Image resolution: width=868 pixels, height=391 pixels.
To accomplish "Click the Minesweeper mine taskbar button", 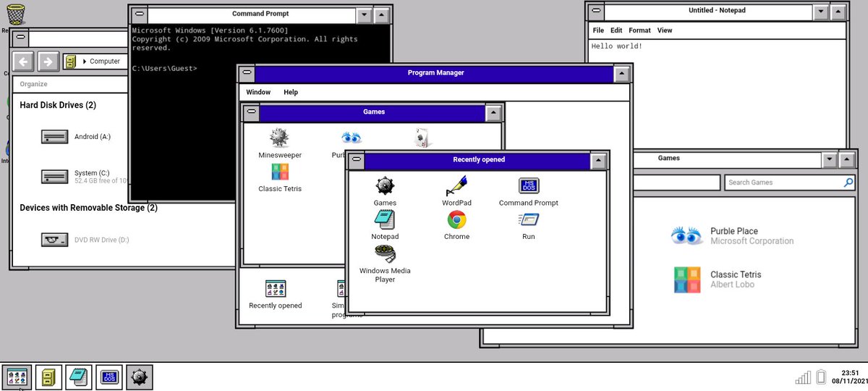I will 140,377.
